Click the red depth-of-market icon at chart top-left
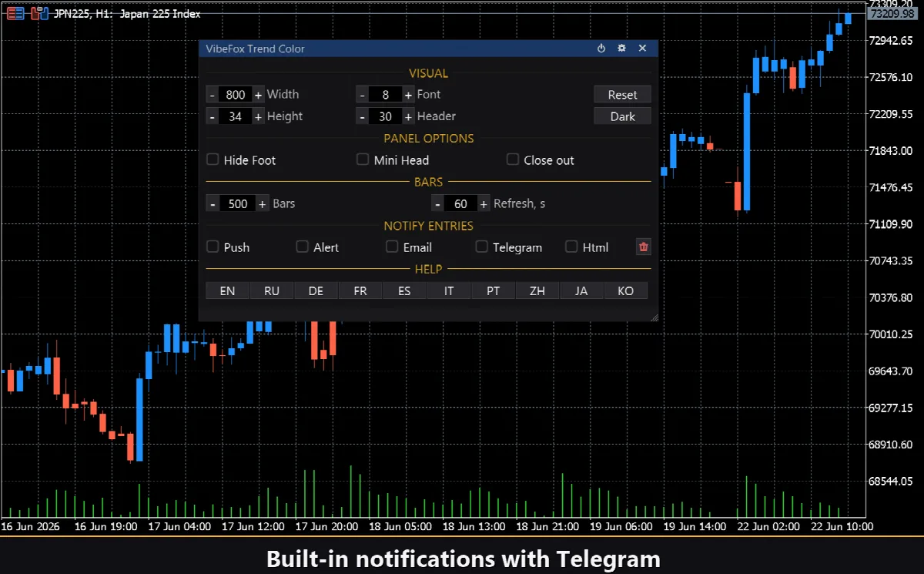Image resolution: width=924 pixels, height=574 pixels. pos(15,13)
